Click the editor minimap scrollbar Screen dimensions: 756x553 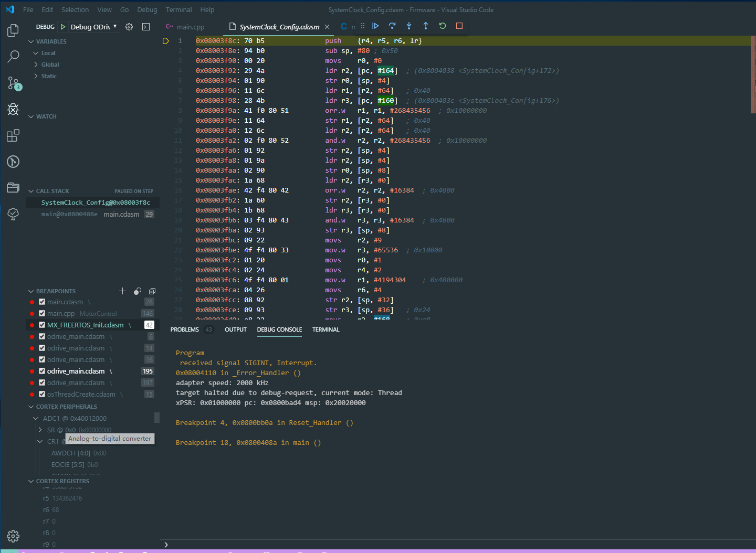(753, 75)
